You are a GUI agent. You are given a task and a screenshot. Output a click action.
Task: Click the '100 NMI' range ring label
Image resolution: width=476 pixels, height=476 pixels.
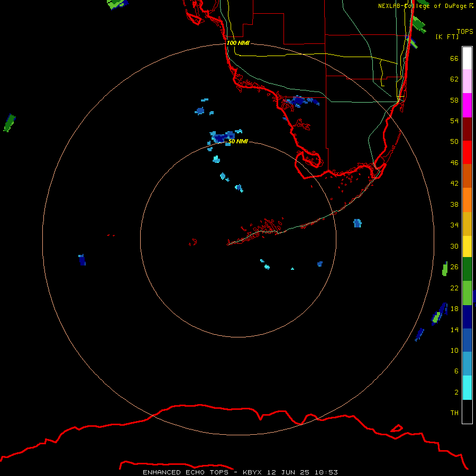click(238, 43)
